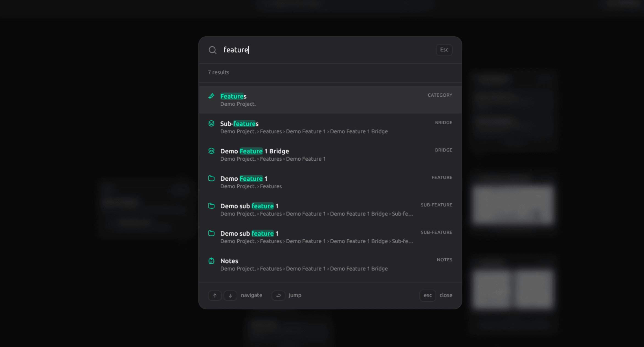Click layers icon beside Demo Feature 1 Bridge
The image size is (644, 347).
(211, 151)
